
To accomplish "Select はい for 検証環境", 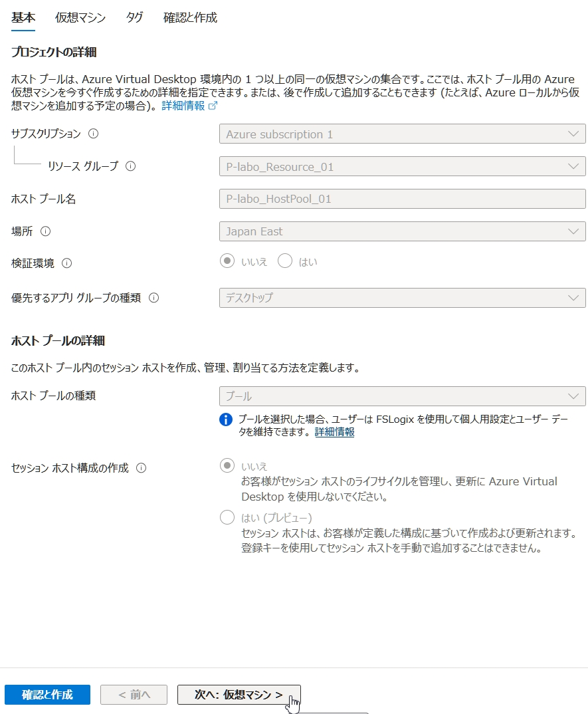I will (x=285, y=261).
